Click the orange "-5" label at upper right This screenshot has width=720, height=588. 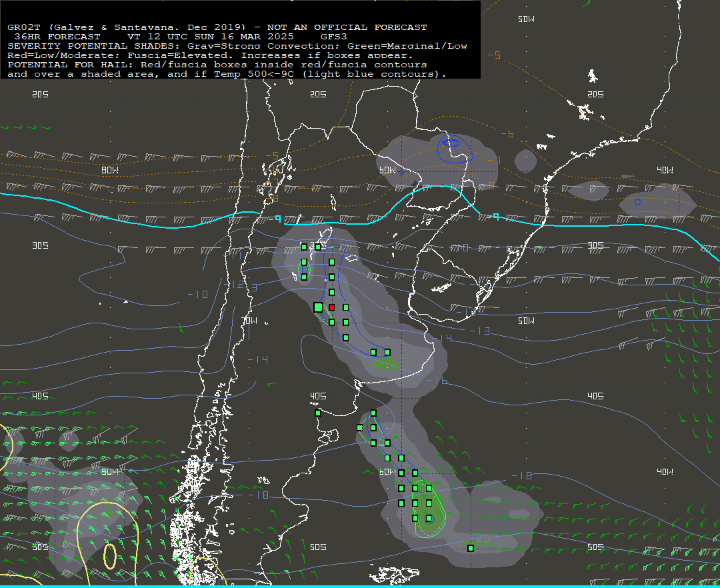point(494,55)
